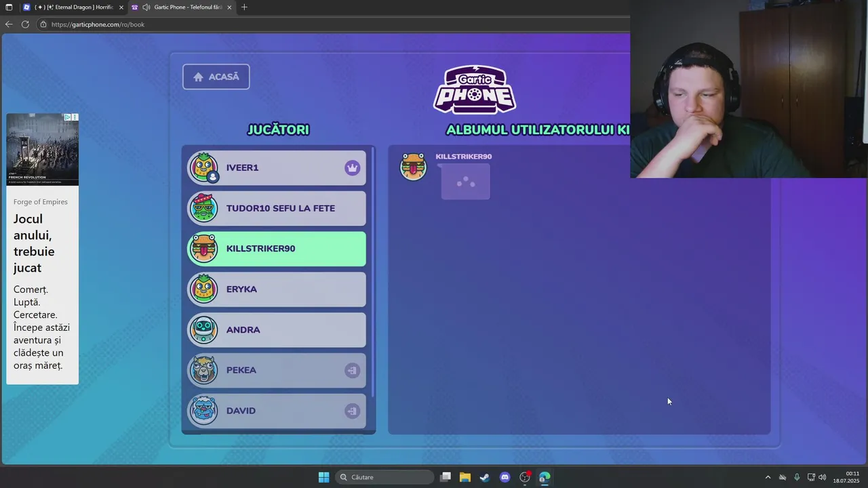Click the Gartic Phone logo
This screenshot has width=868, height=488.
(x=475, y=89)
